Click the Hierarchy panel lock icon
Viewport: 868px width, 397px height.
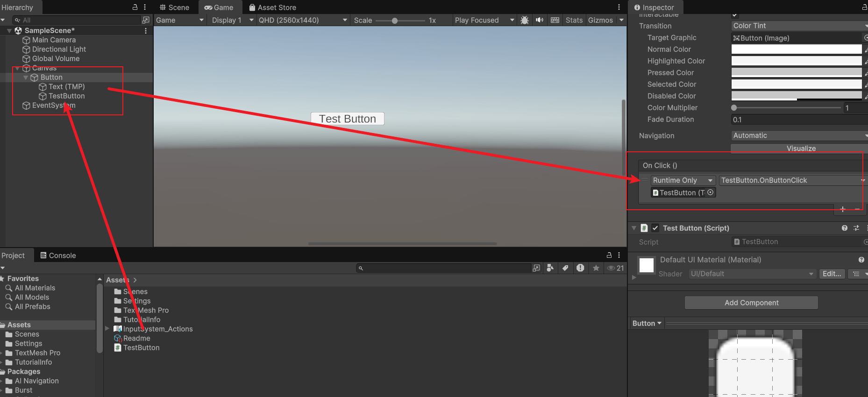pyautogui.click(x=135, y=7)
